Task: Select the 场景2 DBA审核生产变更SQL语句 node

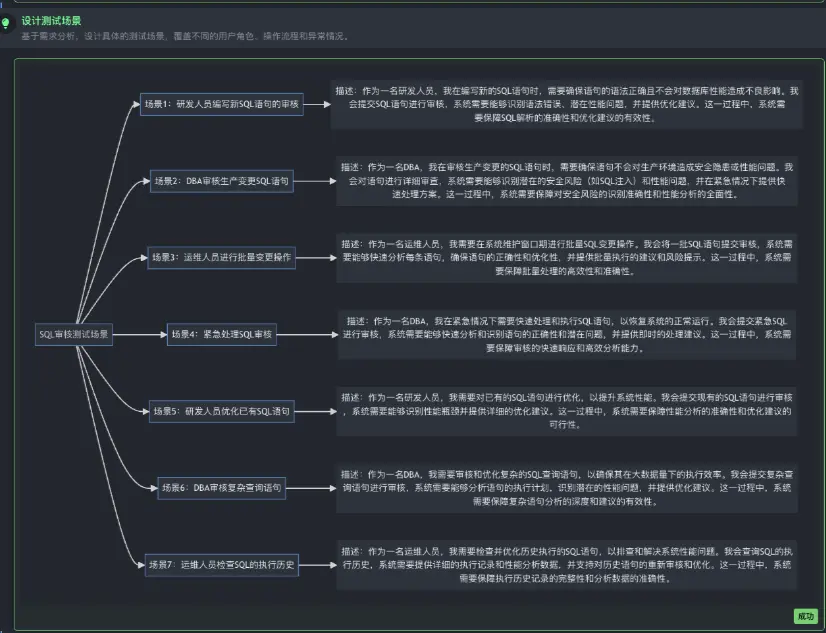Action: pos(222,181)
